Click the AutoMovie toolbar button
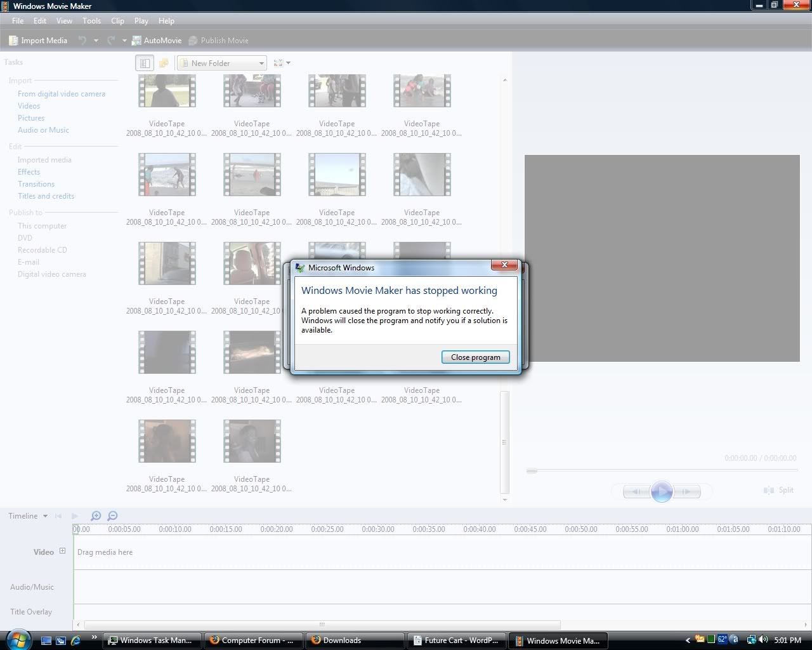Image resolution: width=812 pixels, height=650 pixels. (x=157, y=41)
